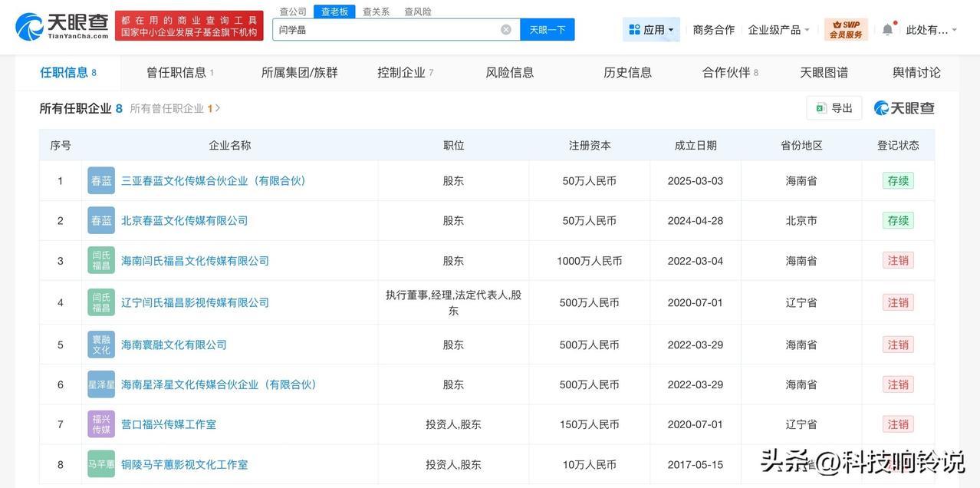980x488 pixels.
Task: Click the 星泽星 company logo icon
Action: [100, 384]
